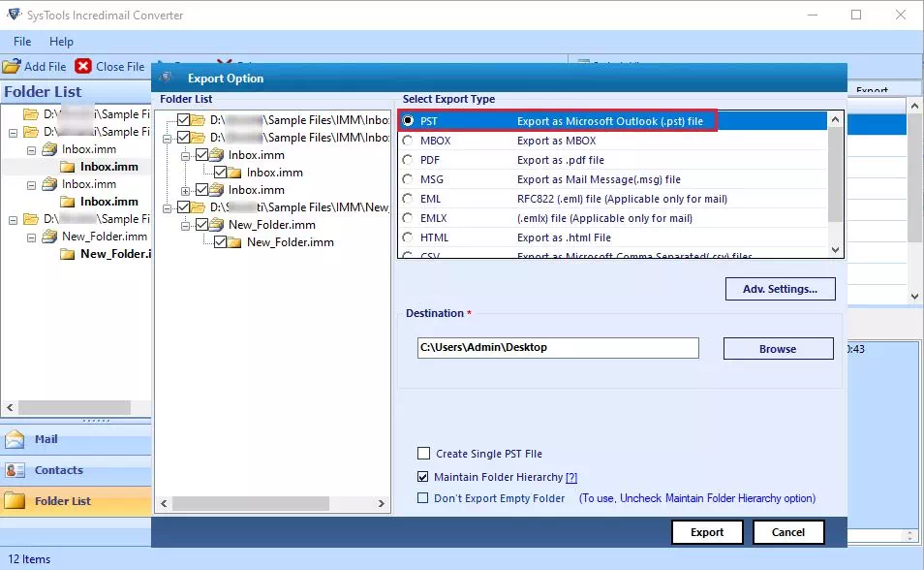This screenshot has height=570, width=924.
Task: Uncheck the child New_Folder.imm folder checkbox
Action: 220,242
